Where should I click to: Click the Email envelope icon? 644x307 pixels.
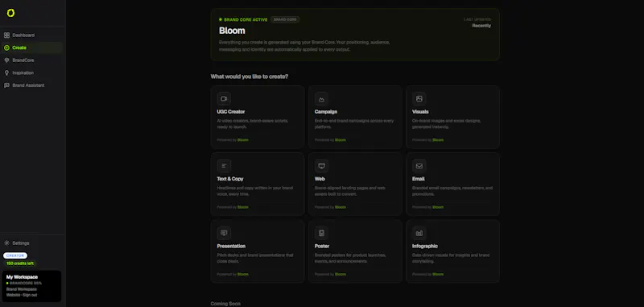pyautogui.click(x=419, y=166)
